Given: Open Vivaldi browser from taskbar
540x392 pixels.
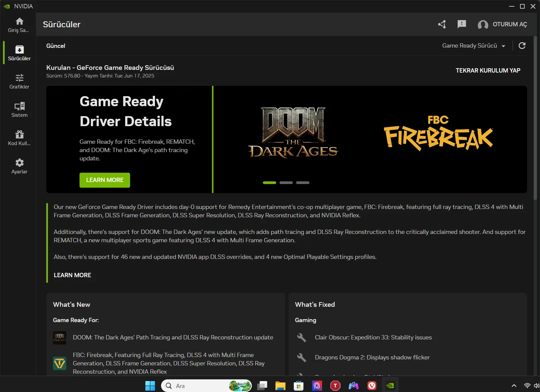Looking at the screenshot, I should pyautogui.click(x=372, y=386).
